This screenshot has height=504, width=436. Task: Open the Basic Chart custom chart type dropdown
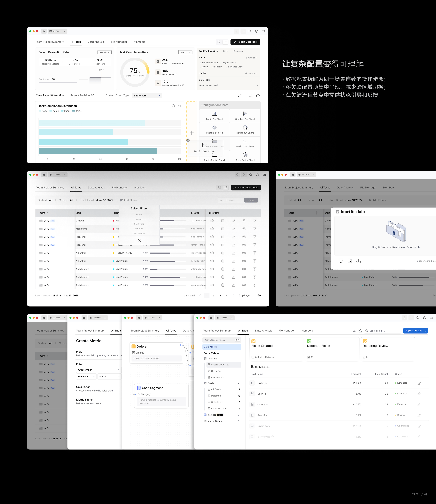coord(147,96)
